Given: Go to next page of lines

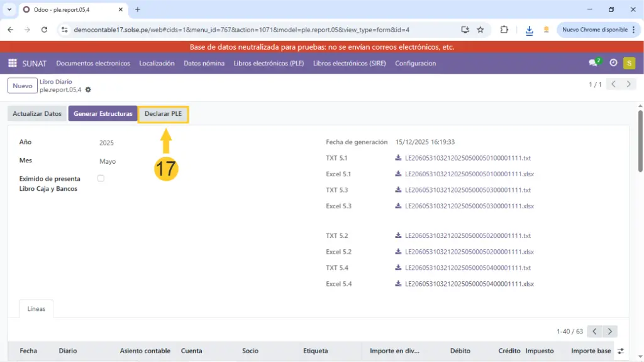Looking at the screenshot, I should pyautogui.click(x=609, y=331).
